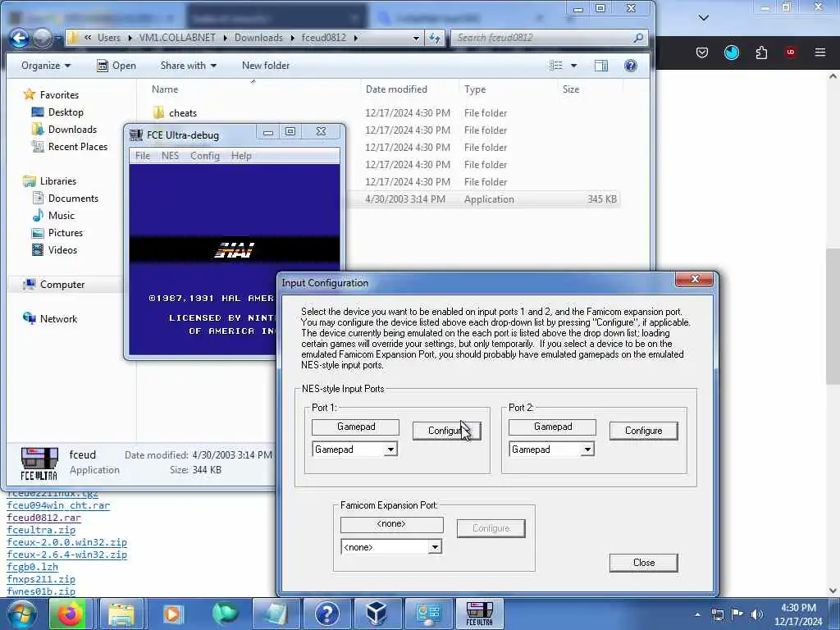The width and height of the screenshot is (840, 630).
Task: Click the search magnifier icon in Explorer
Action: tap(638, 38)
